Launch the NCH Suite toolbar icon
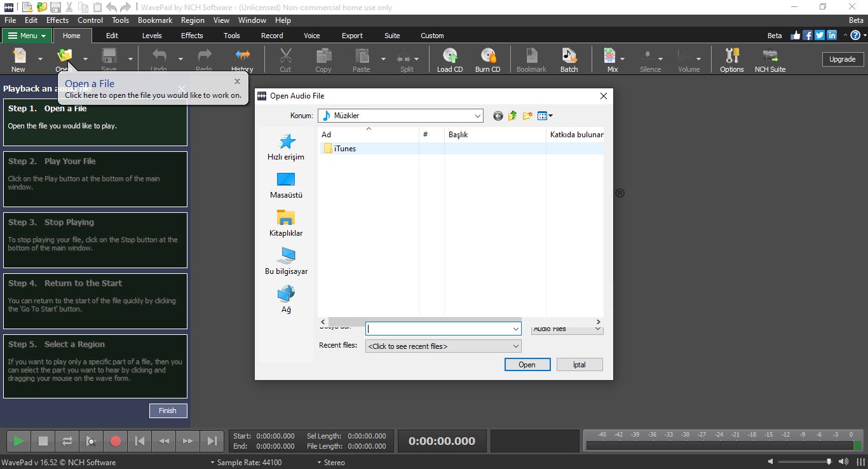This screenshot has width=868, height=469. 770,60
